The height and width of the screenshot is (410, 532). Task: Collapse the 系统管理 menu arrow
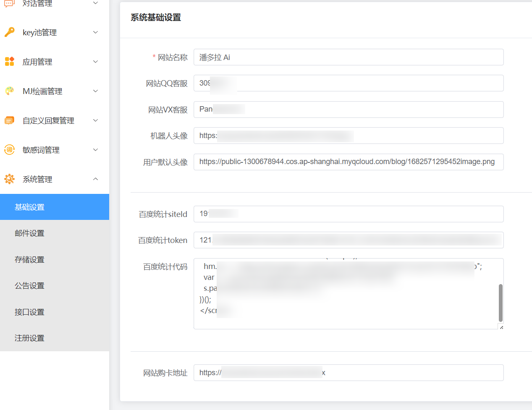(95, 179)
